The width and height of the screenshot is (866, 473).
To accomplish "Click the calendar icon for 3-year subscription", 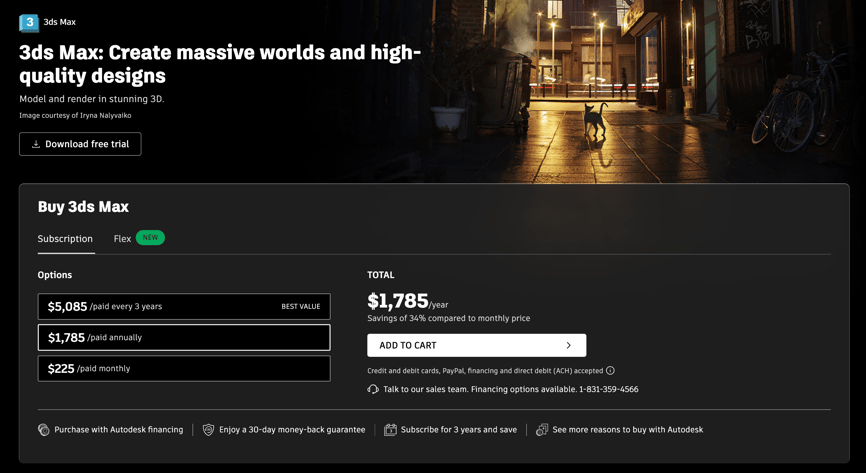I will 390,430.
